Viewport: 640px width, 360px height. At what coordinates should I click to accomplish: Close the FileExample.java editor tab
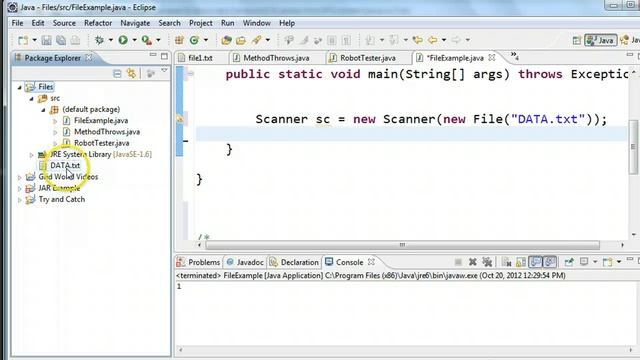pos(492,58)
